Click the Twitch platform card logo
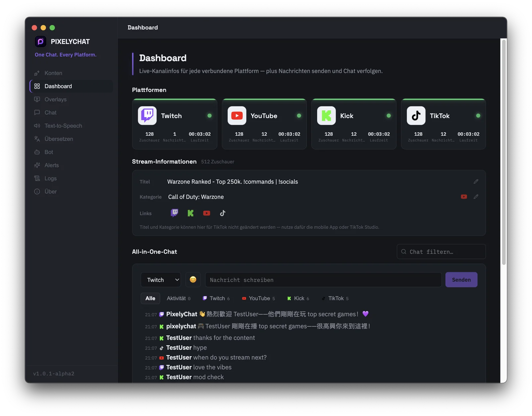 click(x=147, y=116)
